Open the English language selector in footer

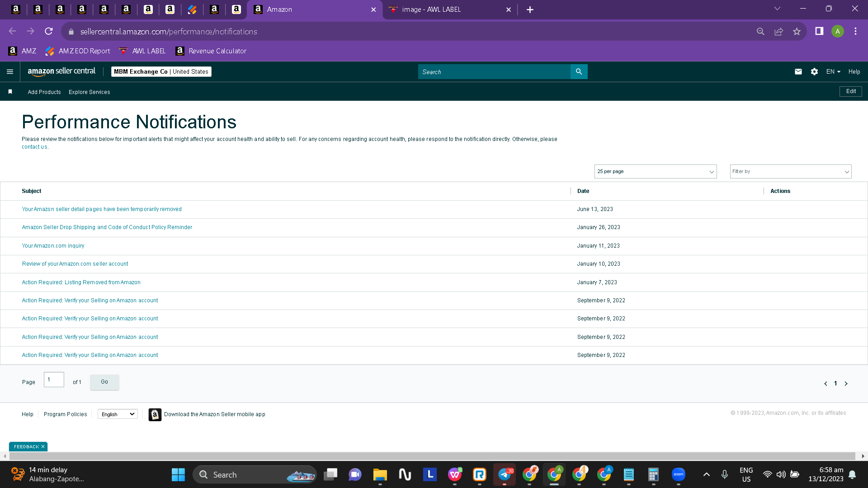(118, 414)
